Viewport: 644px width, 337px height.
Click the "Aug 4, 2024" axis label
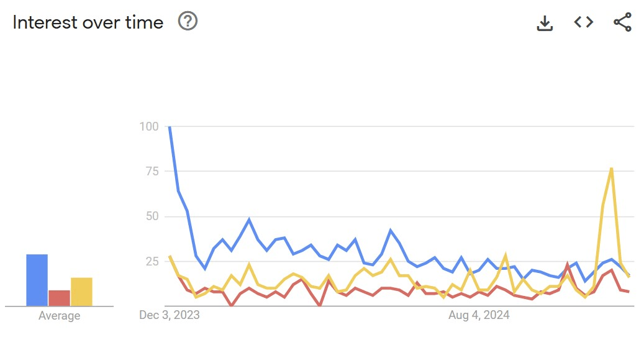(479, 315)
